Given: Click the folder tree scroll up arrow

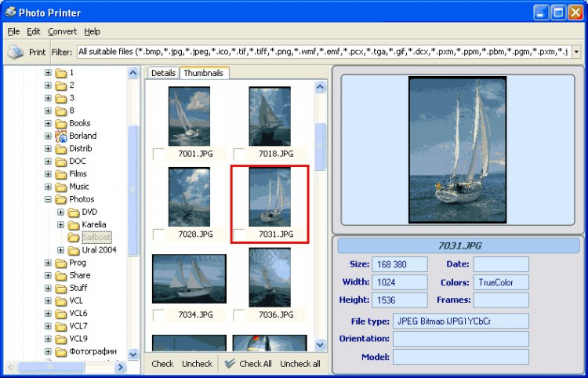Looking at the screenshot, I should [133, 72].
